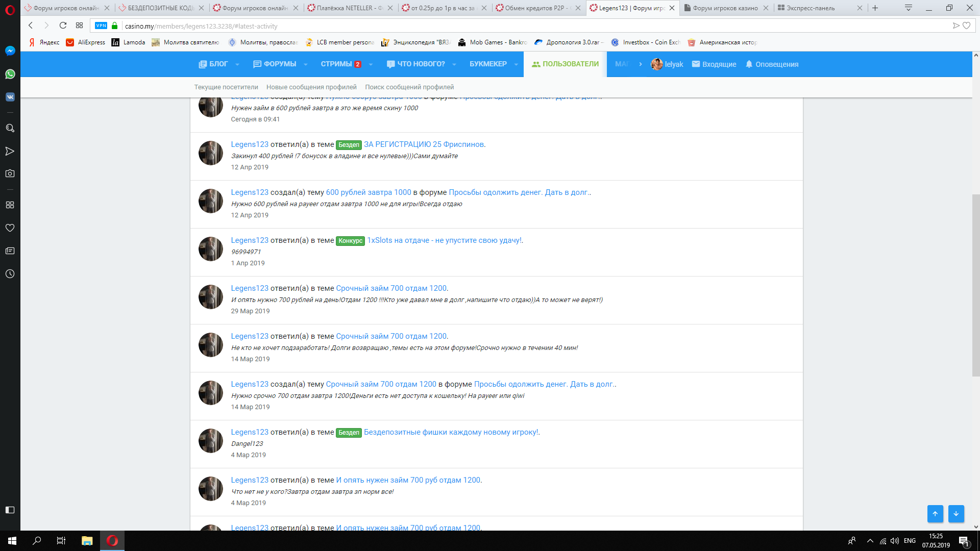
Task: Open the ПОЛЬЗОВАТЕЛИ navigation tab
Action: click(565, 64)
